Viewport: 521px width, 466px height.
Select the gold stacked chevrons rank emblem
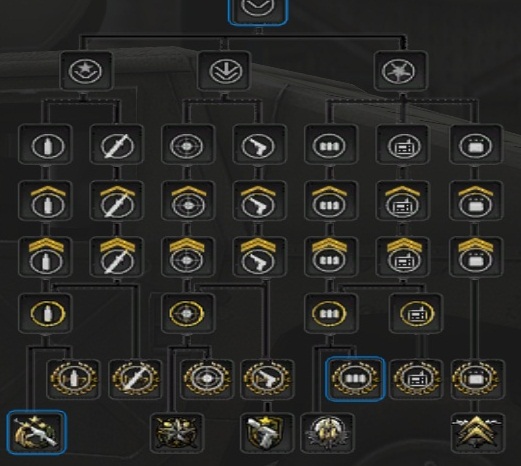click(477, 433)
